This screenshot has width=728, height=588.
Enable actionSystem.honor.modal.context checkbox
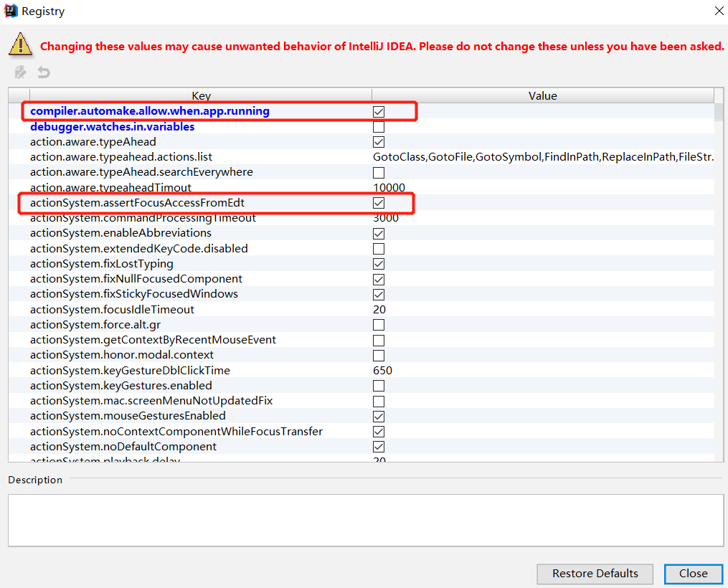pyautogui.click(x=379, y=356)
